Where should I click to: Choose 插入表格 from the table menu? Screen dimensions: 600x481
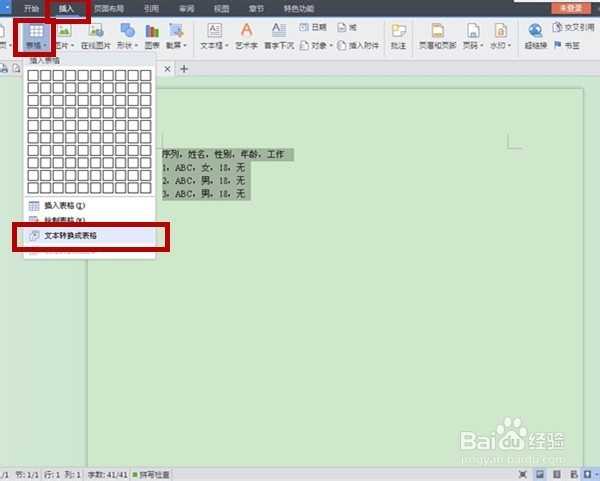[90, 205]
